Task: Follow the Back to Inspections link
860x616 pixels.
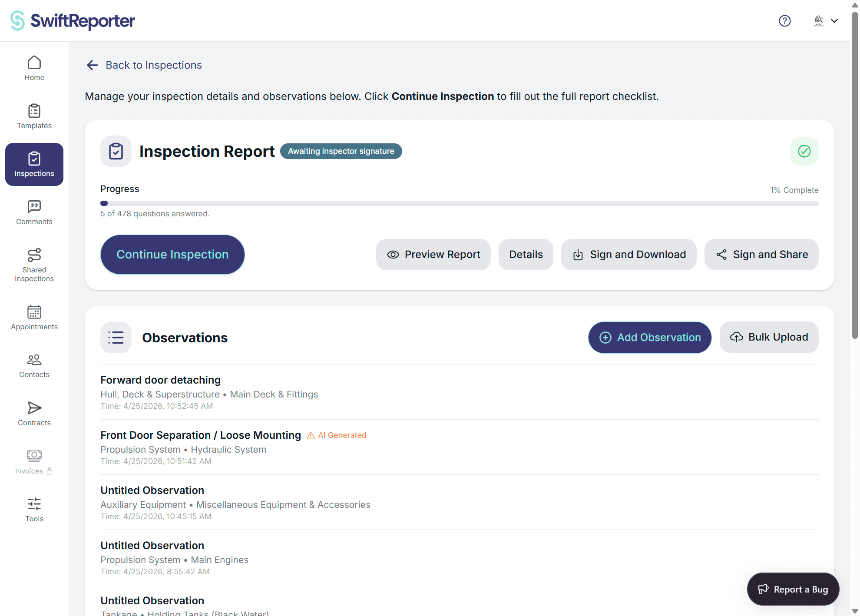Action: click(154, 65)
